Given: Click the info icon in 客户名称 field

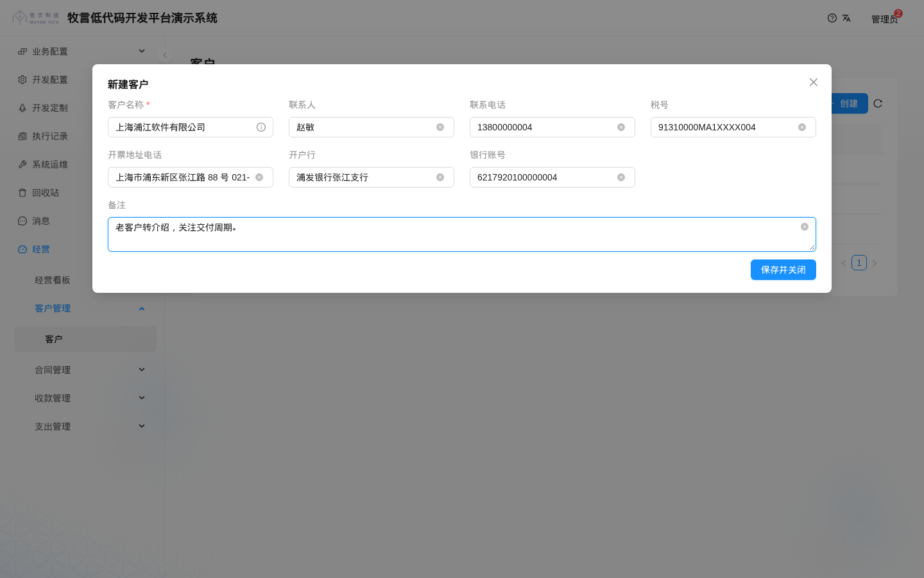Looking at the screenshot, I should point(261,127).
